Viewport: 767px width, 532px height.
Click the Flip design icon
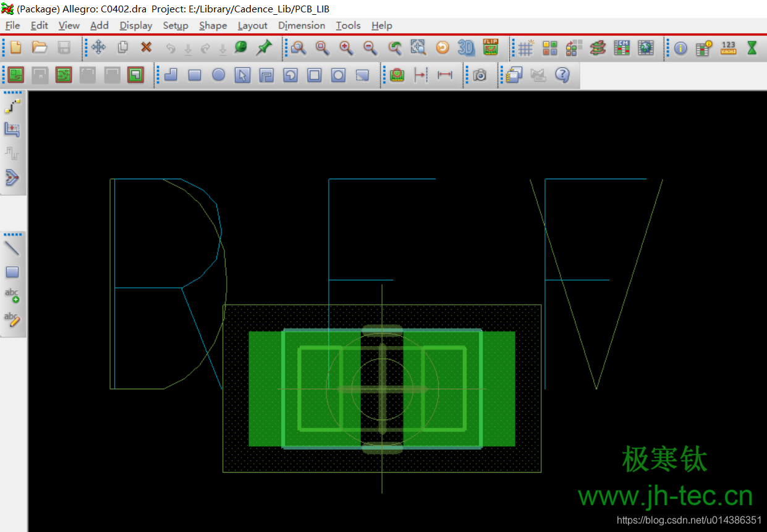[x=491, y=48]
